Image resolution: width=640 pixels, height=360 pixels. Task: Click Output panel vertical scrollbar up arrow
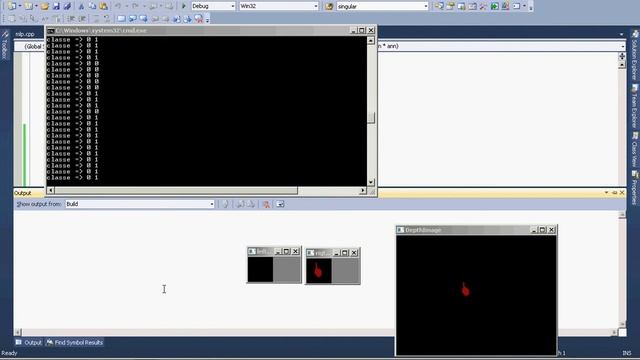(622, 215)
